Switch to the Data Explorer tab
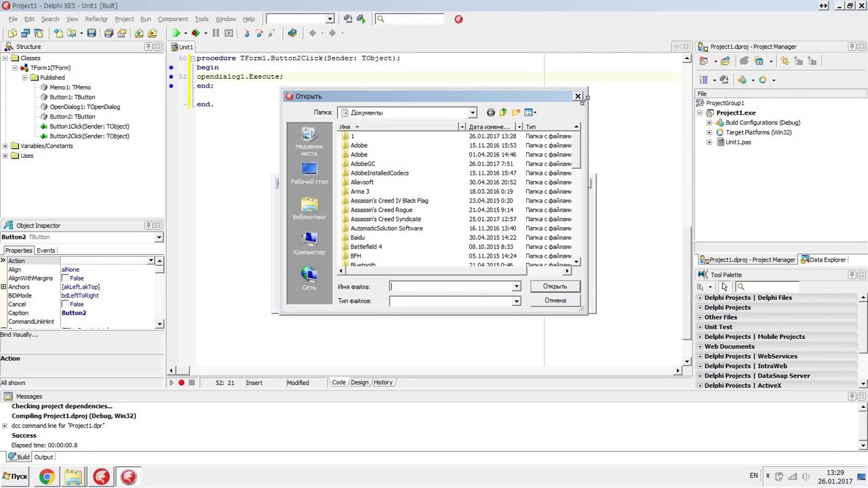 point(823,260)
